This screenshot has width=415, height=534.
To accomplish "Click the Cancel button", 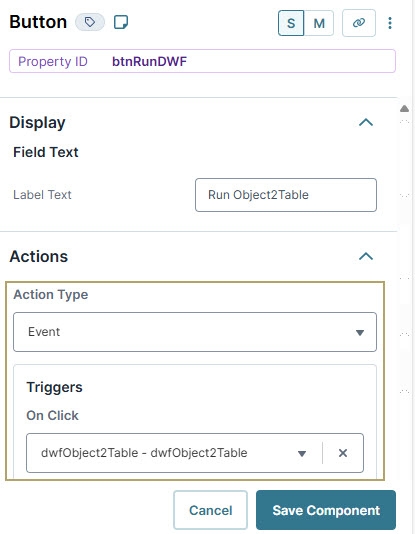I will click(x=210, y=510).
